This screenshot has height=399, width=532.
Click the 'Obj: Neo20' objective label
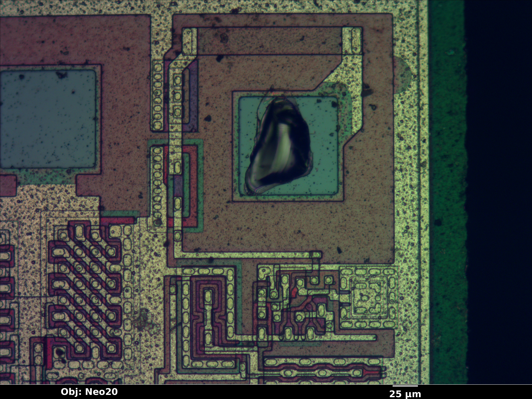pos(89,392)
